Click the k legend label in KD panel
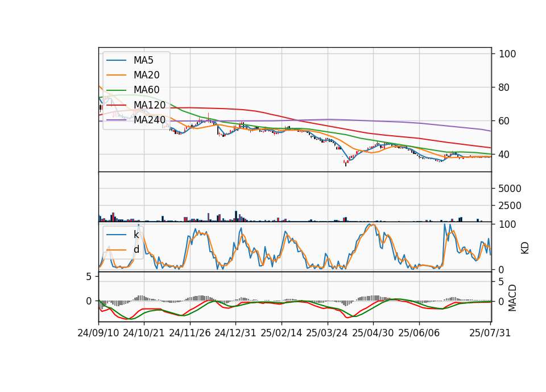 (136, 235)
